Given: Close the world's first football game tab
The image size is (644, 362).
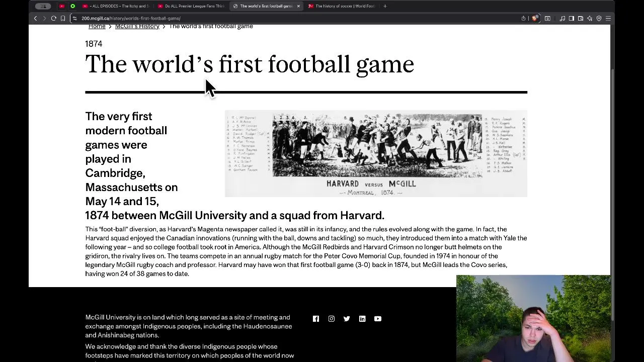Looking at the screenshot, I should (298, 6).
